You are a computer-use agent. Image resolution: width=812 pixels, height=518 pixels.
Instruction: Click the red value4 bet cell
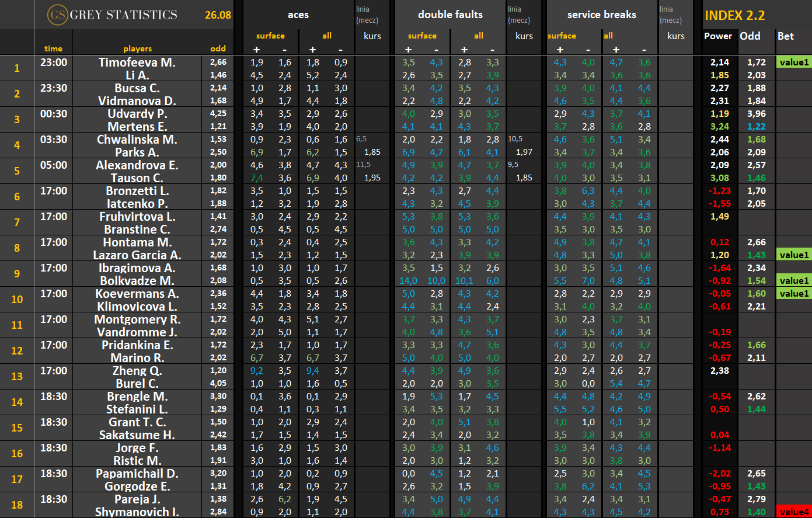click(794, 512)
